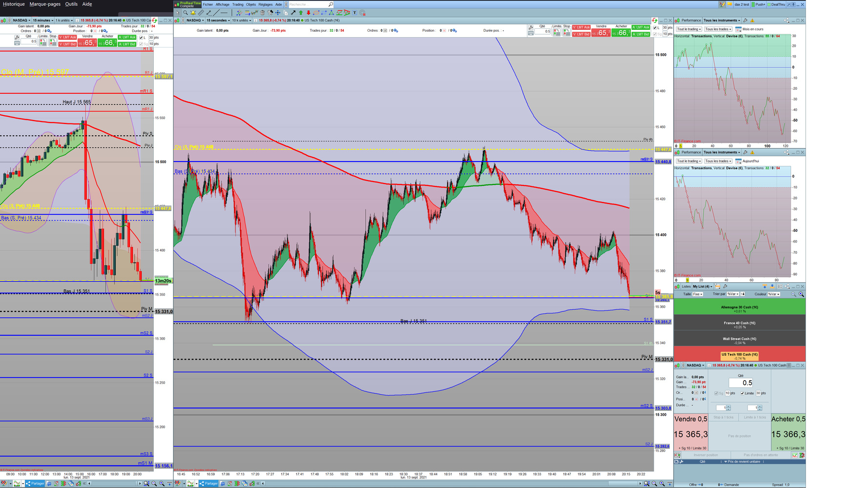Viewport: 868px width, 488px height.
Task: Click Partager button below main chart
Action: [x=208, y=484]
